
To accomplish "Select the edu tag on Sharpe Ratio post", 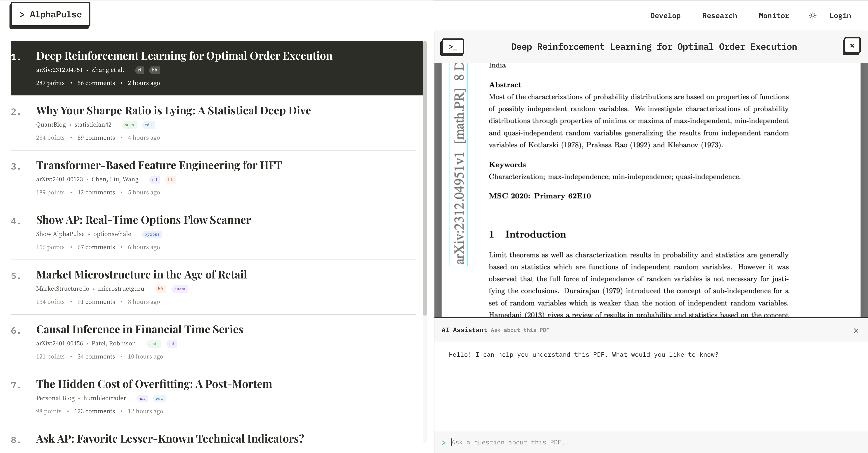I will (x=148, y=125).
